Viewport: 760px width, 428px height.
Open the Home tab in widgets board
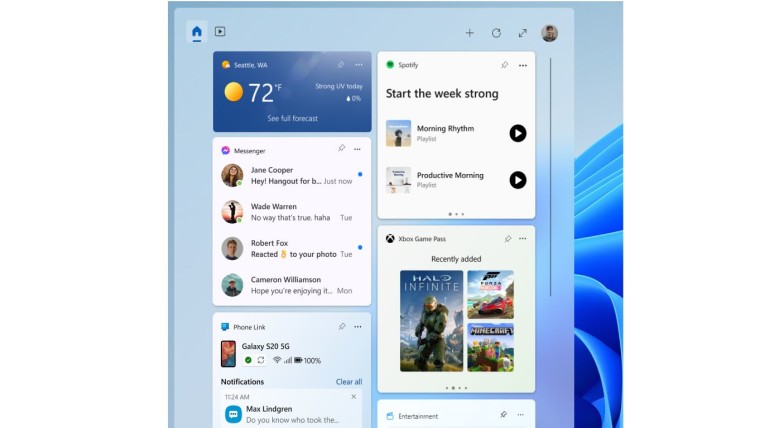pyautogui.click(x=196, y=32)
